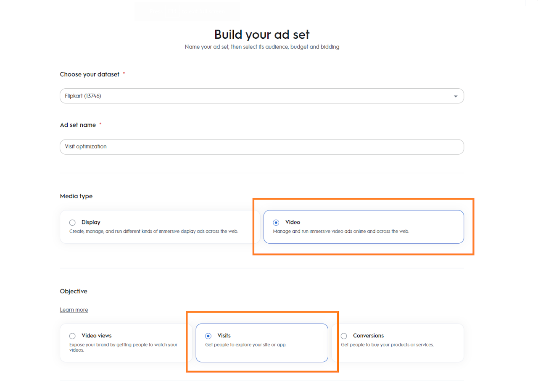The width and height of the screenshot is (538, 392).
Task: Choose the Visits objective radio button
Action: (208, 336)
